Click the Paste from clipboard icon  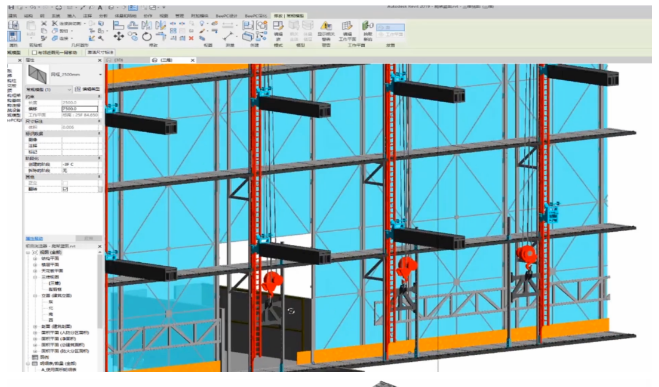[31, 26]
